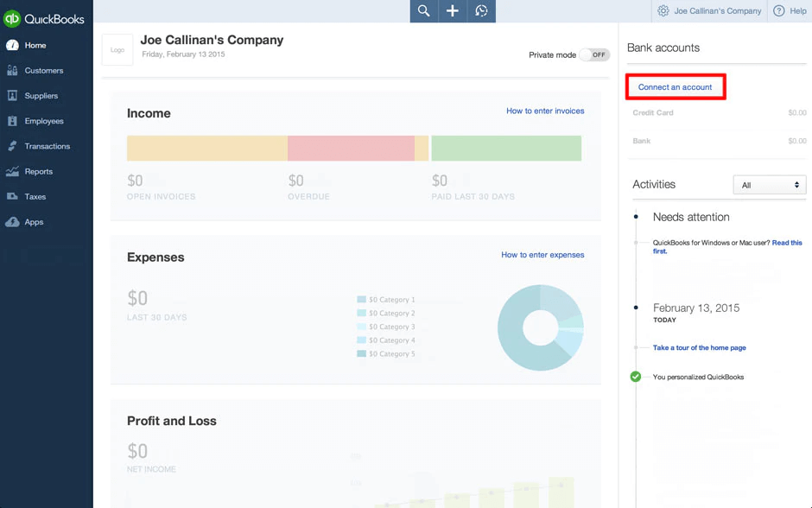Click the company Logo placeholder

[x=117, y=50]
